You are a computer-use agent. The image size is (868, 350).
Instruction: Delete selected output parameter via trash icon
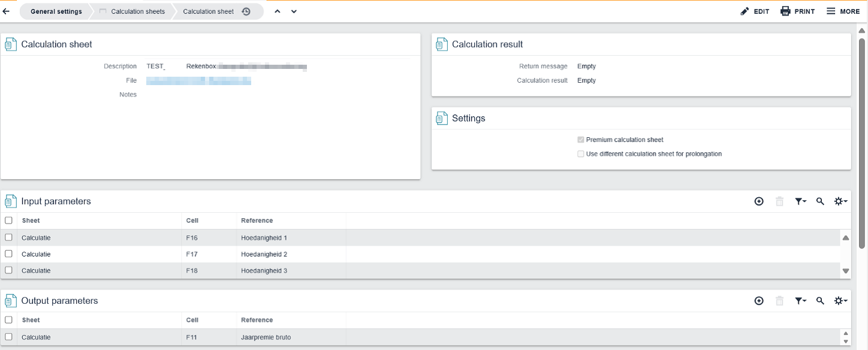pos(779,301)
